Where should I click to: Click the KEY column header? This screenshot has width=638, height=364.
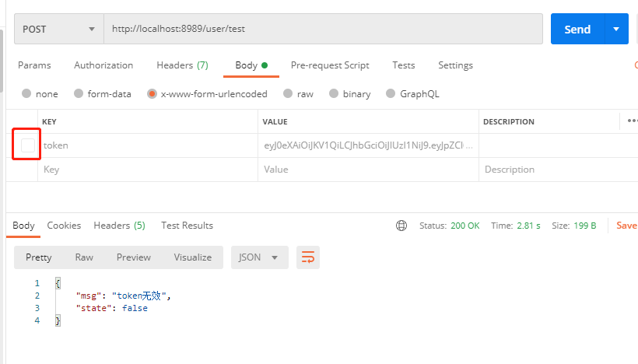[x=49, y=121]
